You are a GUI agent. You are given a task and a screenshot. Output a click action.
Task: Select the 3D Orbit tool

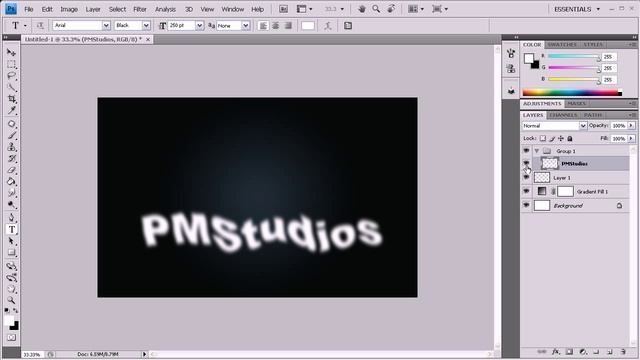(11, 278)
